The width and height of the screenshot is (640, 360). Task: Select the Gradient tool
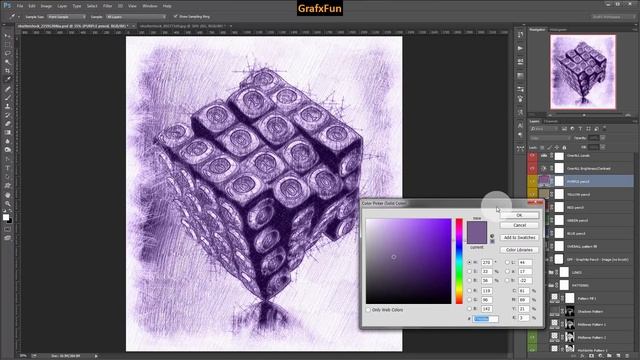pyautogui.click(x=7, y=132)
